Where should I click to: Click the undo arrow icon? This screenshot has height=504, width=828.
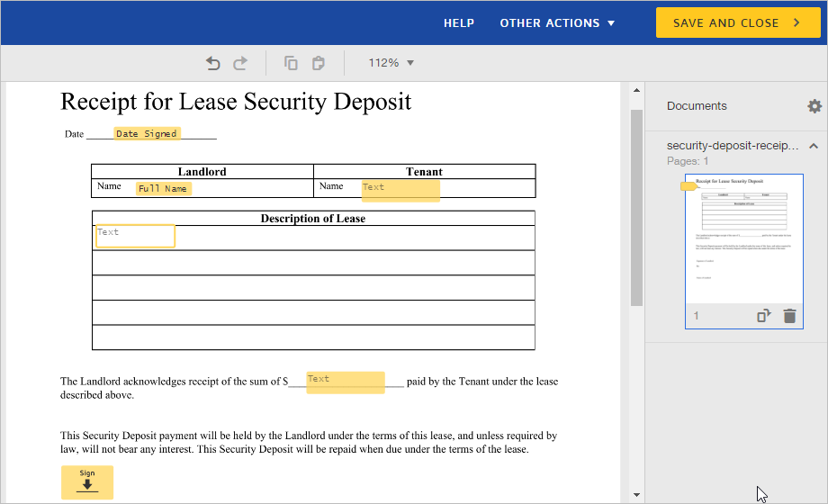pos(213,63)
